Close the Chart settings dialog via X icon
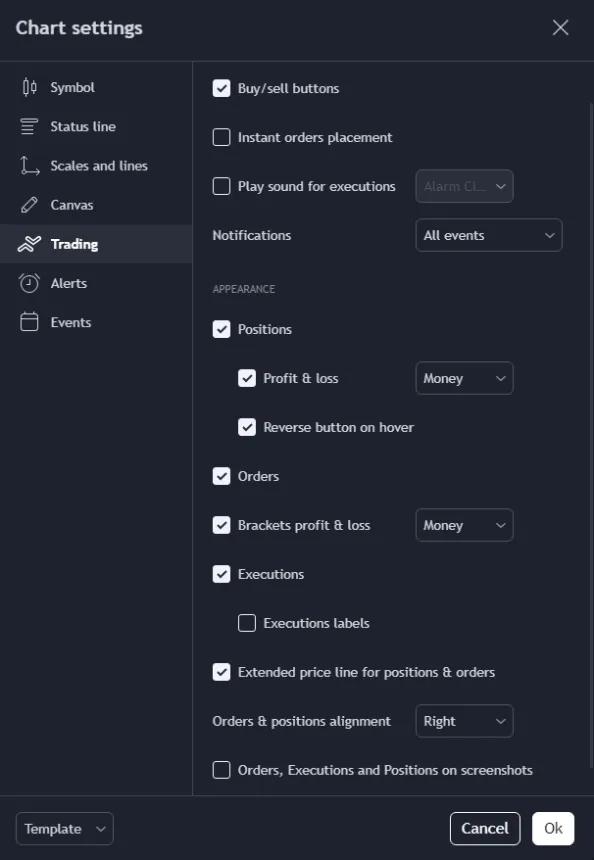The image size is (594, 860). pyautogui.click(x=560, y=27)
